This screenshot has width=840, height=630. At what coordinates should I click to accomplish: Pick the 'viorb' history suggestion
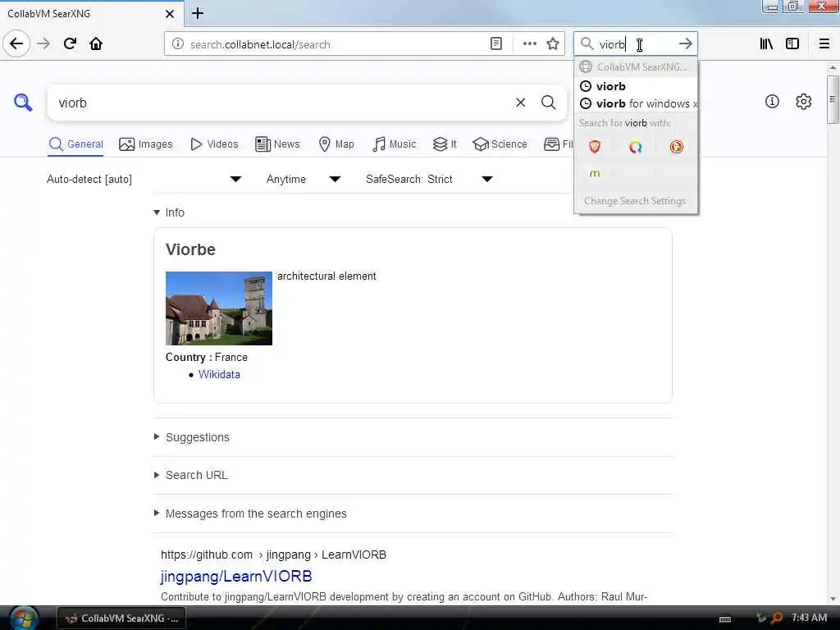(x=636, y=86)
